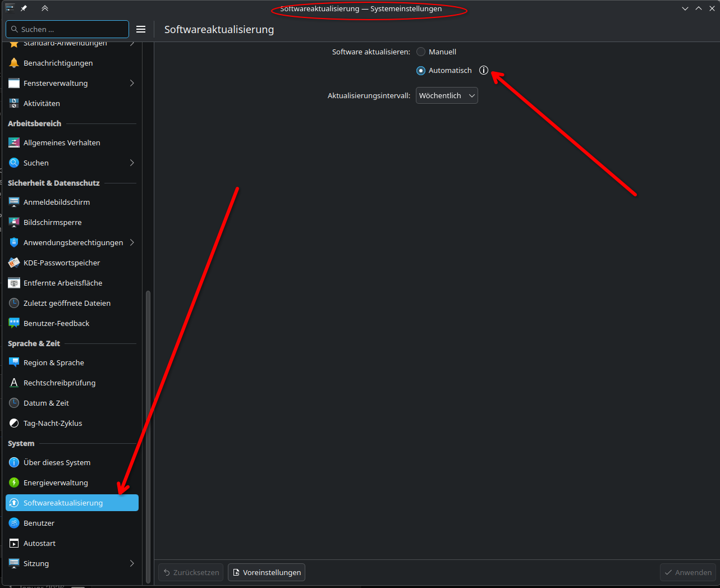Open Bildschirmsperre settings page
Viewport: 720px width, 588px height.
72,222
